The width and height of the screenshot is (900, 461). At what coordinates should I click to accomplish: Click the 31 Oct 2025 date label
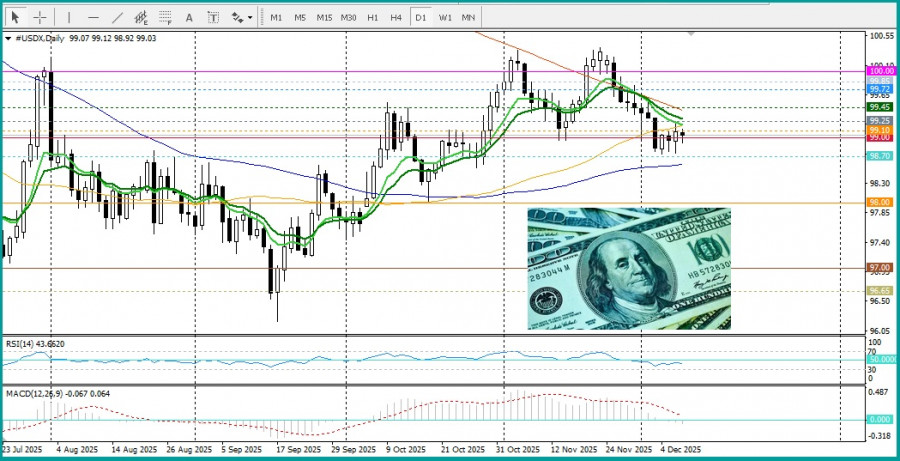pos(518,450)
